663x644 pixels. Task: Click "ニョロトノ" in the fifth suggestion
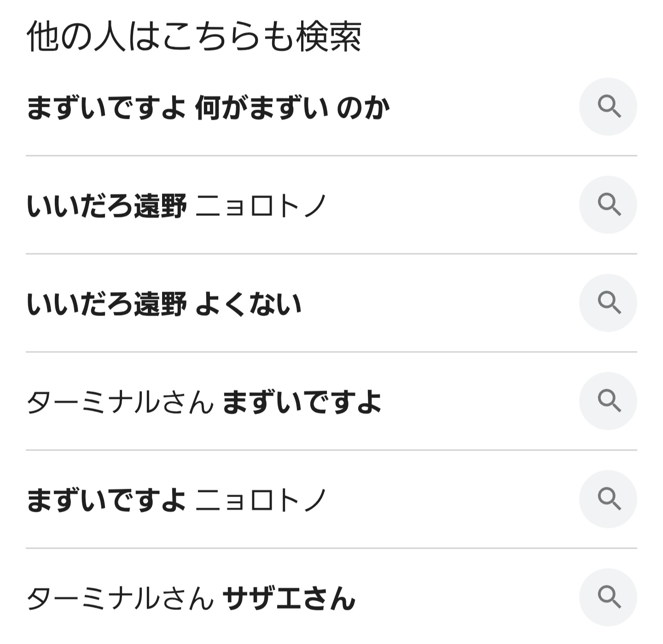click(261, 500)
